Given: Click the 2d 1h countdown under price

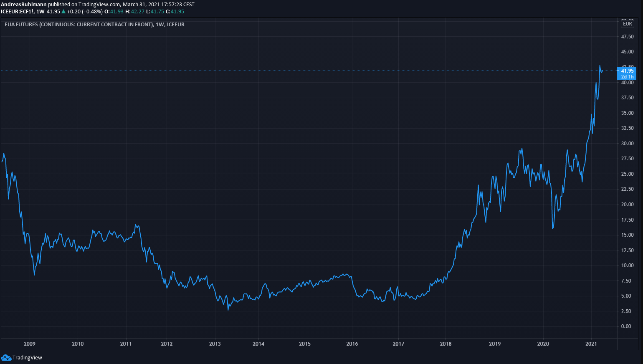Looking at the screenshot, I should tap(627, 77).
